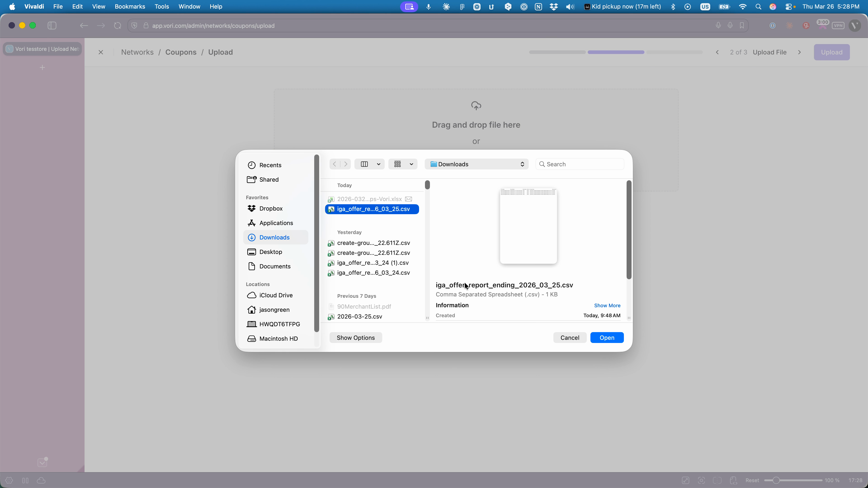Click the 1Password extension icon
868x488 pixels.
[773, 26]
